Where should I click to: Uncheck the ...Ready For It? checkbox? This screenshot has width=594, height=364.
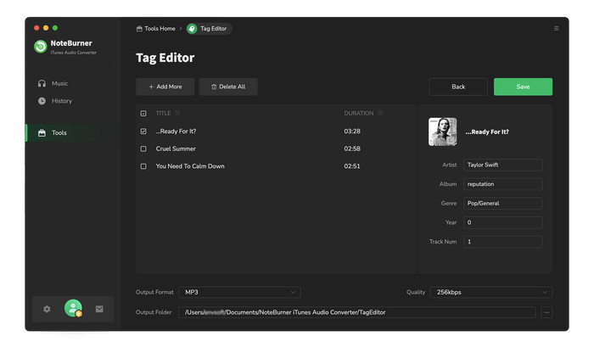tap(143, 131)
